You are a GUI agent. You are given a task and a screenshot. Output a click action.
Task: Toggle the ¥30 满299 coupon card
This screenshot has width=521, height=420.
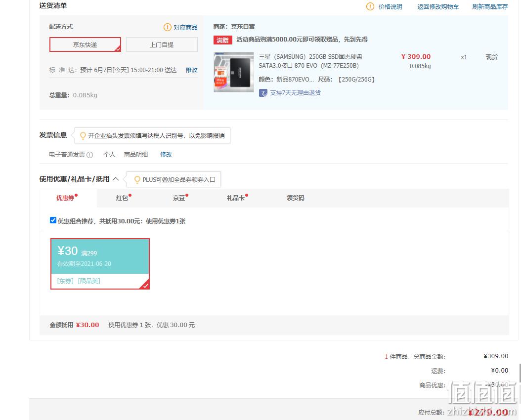click(100, 264)
